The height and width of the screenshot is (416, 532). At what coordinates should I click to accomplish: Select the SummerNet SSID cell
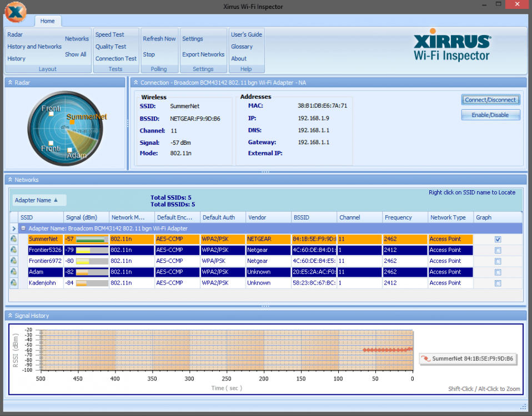45,239
